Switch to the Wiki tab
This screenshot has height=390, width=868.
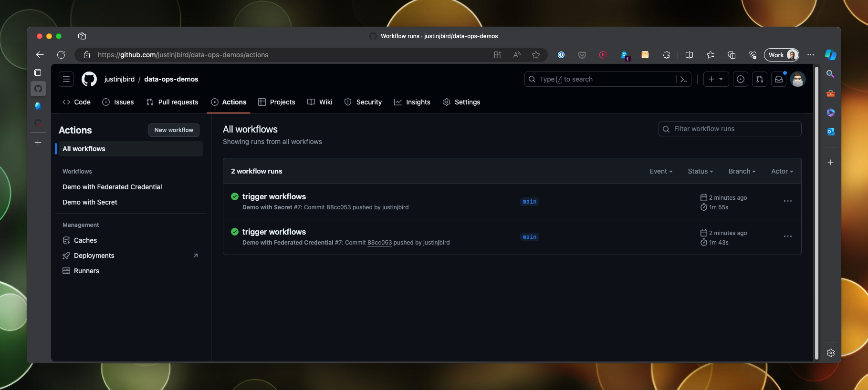320,102
